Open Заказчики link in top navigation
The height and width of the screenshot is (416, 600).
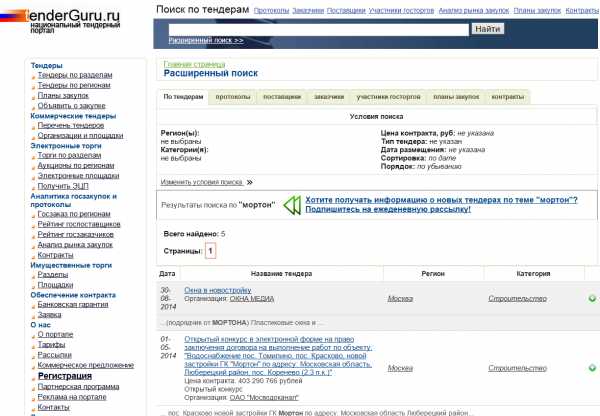pyautogui.click(x=308, y=11)
